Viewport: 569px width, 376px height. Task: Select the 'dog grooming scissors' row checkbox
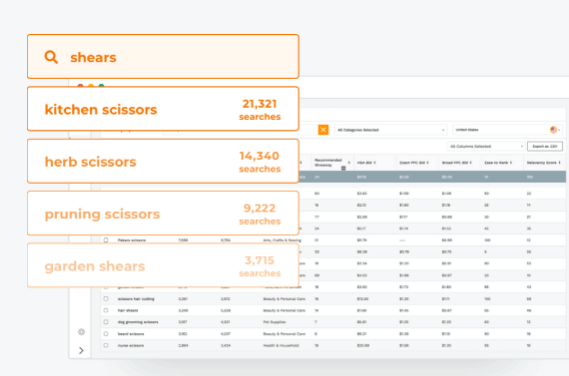(x=106, y=322)
